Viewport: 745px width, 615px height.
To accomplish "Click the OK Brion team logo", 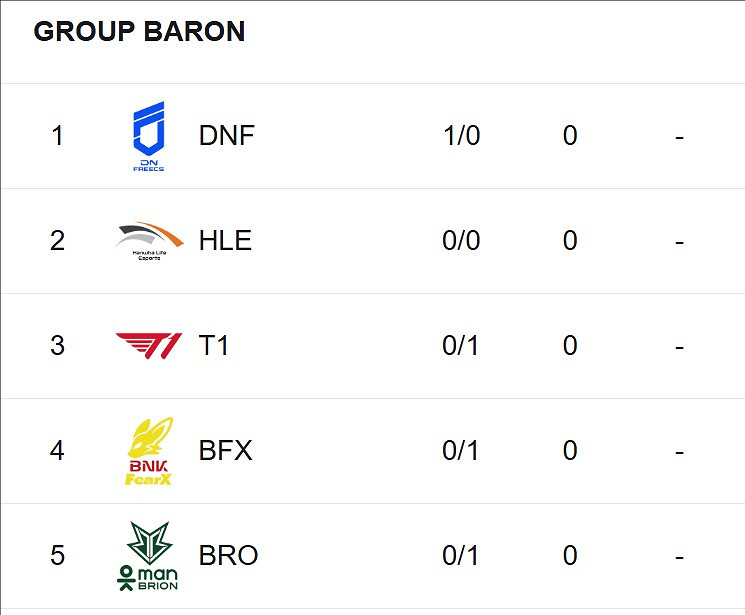I will click(149, 556).
